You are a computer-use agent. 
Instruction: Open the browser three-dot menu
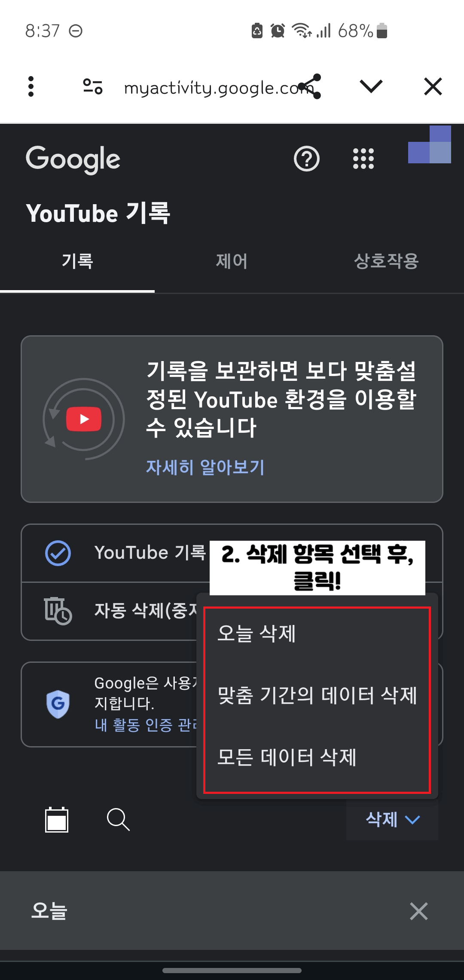[x=31, y=87]
